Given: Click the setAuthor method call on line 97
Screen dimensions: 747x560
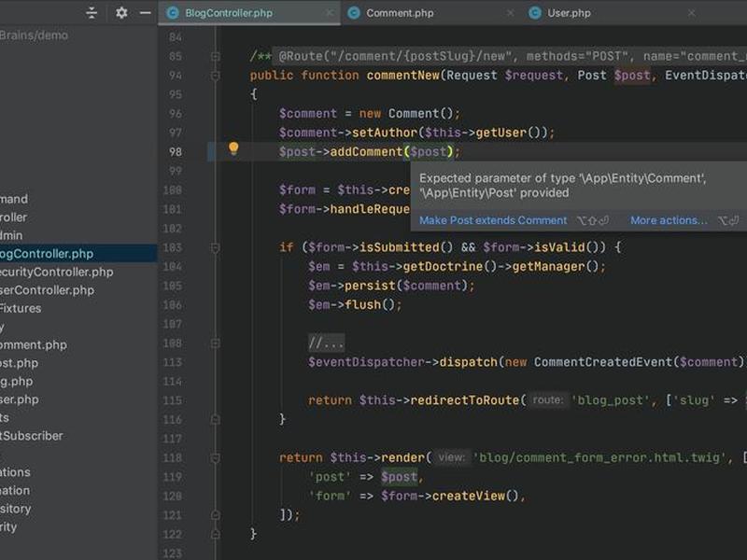Looking at the screenshot, I should [385, 133].
